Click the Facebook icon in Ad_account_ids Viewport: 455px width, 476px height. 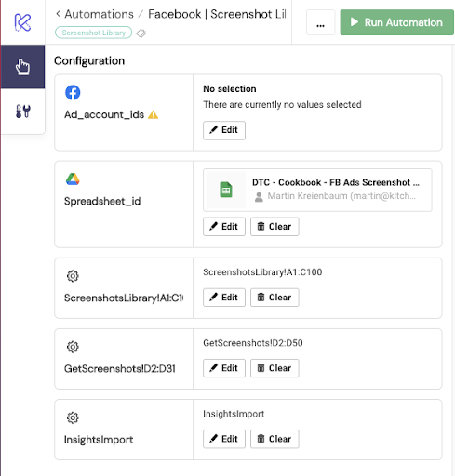pos(73,92)
